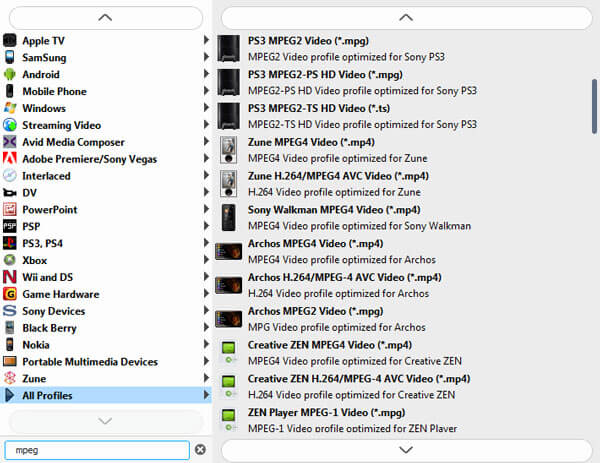Click the PowerPoint category icon
Screen dimensions: 600x463
tap(10, 209)
